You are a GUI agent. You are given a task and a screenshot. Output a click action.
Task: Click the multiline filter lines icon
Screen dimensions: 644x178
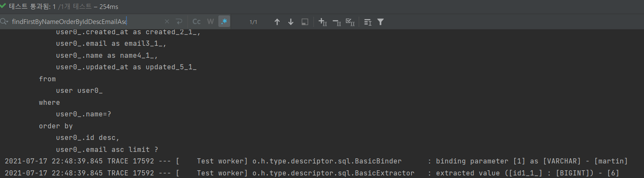click(368, 22)
